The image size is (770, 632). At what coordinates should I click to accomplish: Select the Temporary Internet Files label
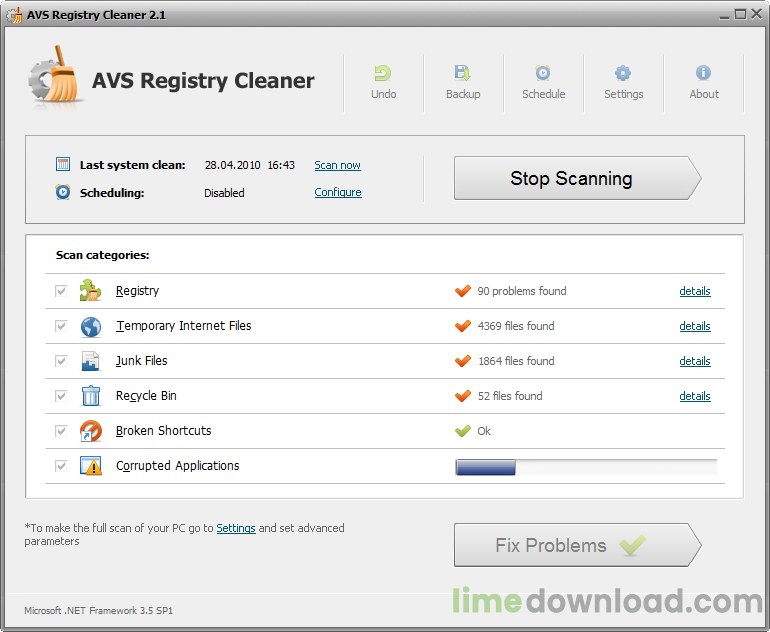coord(184,326)
